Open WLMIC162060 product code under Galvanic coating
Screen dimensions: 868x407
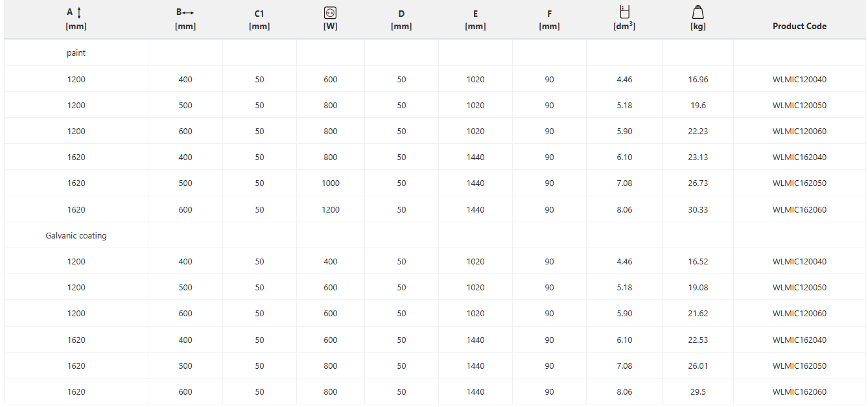tap(799, 392)
